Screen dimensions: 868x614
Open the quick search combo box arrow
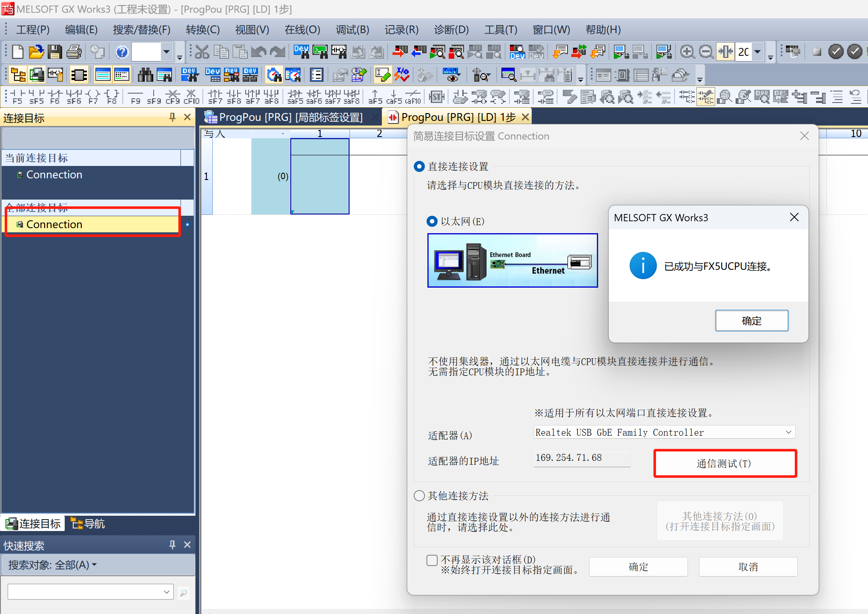[167, 592]
